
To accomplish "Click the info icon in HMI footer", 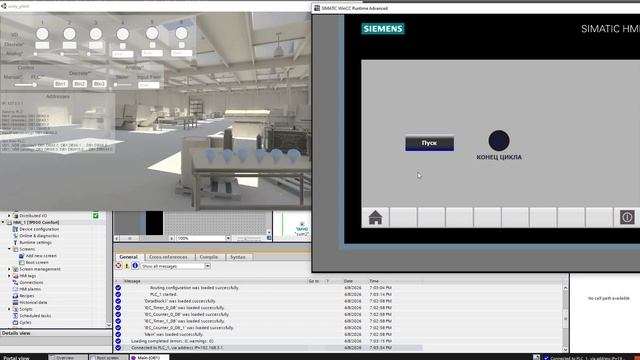I will [627, 217].
